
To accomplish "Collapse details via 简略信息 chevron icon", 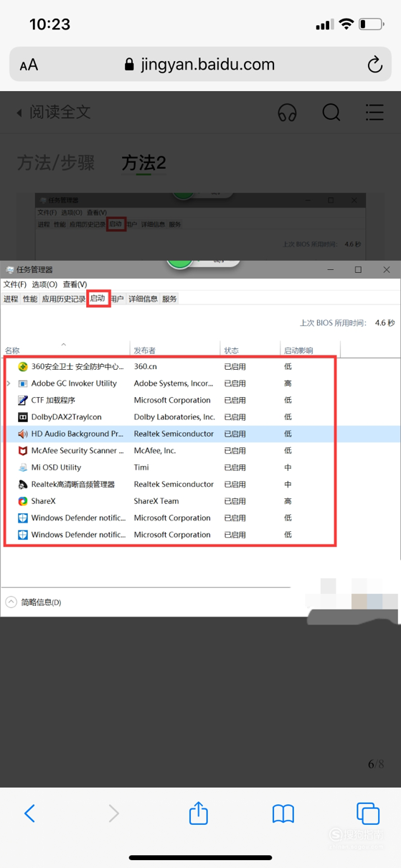I will [x=11, y=602].
